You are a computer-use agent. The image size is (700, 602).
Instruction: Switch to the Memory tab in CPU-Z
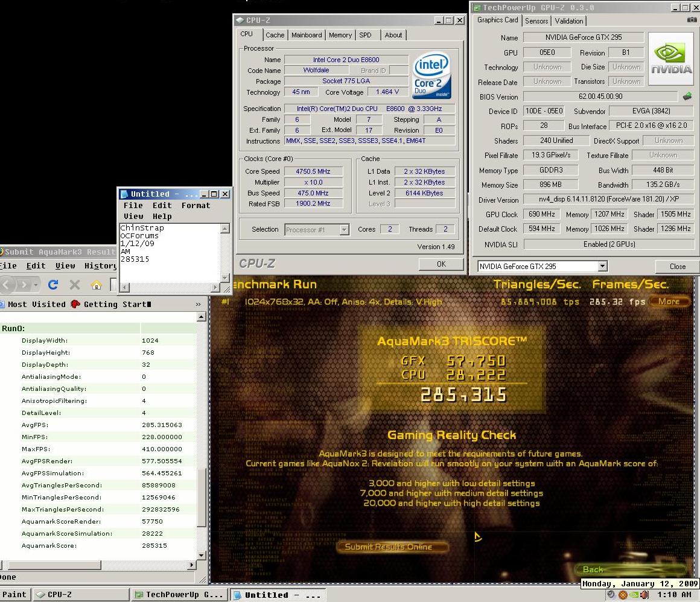click(x=340, y=35)
